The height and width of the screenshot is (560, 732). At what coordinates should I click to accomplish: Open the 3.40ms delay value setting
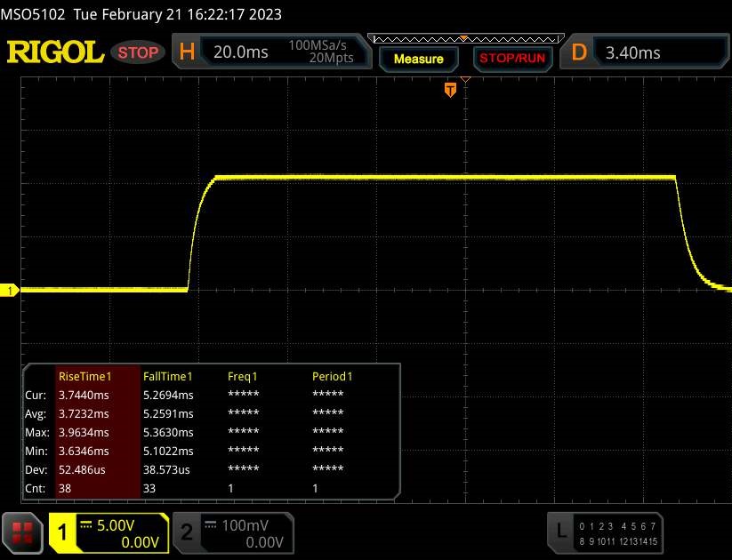click(633, 52)
